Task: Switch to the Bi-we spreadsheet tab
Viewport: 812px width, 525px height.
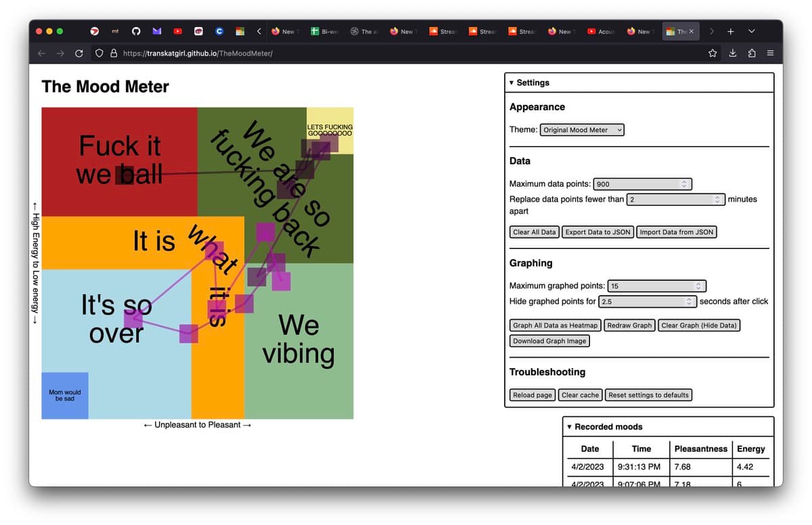Action: point(325,31)
